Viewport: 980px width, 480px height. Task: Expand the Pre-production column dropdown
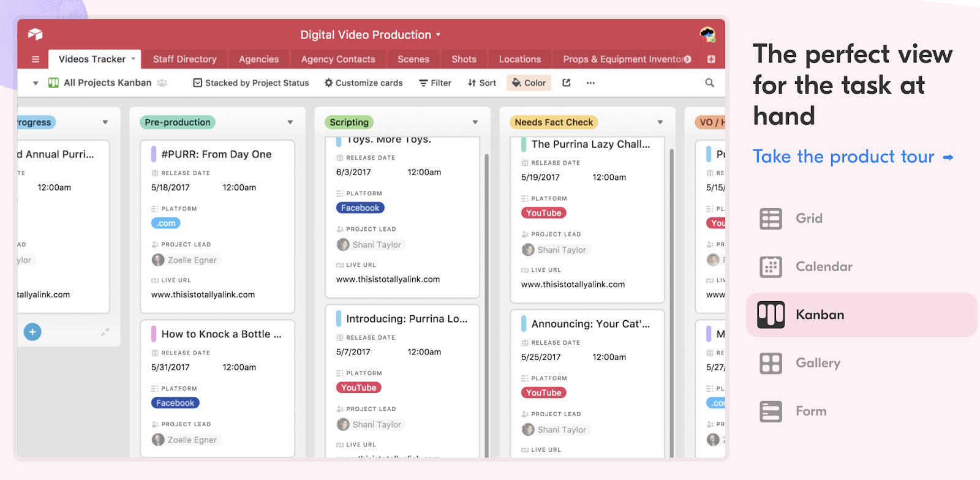(290, 122)
